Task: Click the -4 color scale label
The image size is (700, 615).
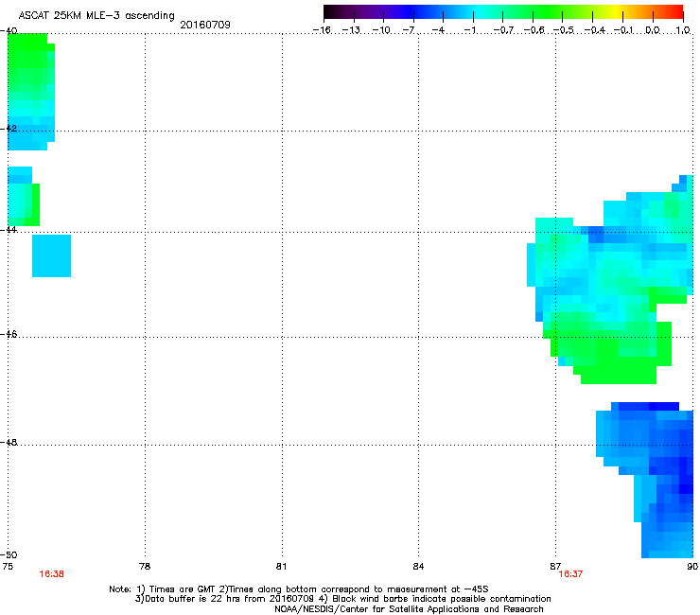Action: coord(438,30)
